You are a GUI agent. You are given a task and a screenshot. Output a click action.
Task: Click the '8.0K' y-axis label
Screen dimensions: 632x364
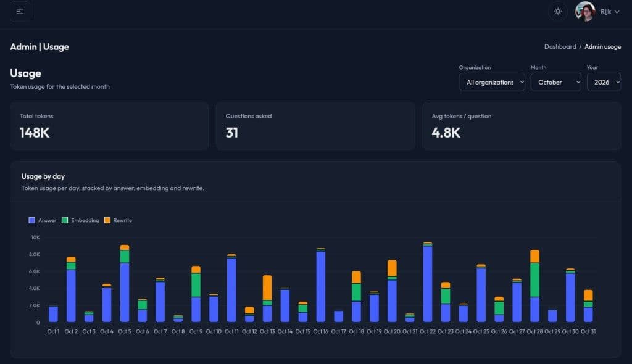click(x=35, y=254)
